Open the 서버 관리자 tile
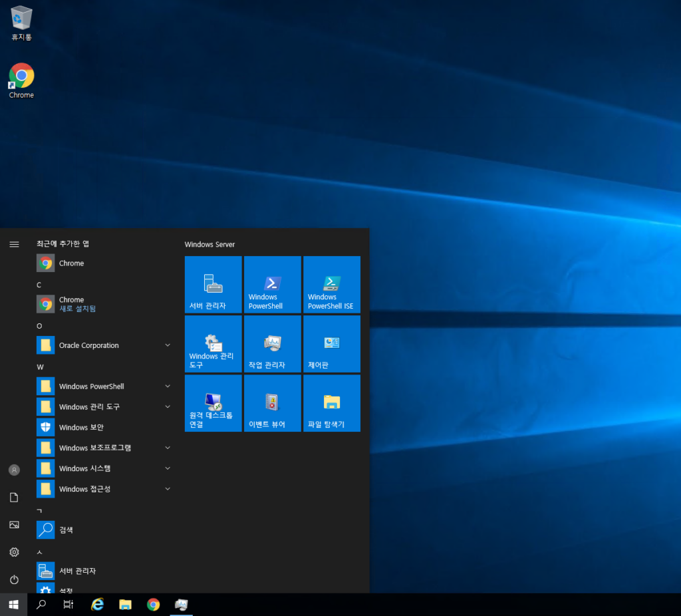The image size is (681, 616). coord(213,285)
